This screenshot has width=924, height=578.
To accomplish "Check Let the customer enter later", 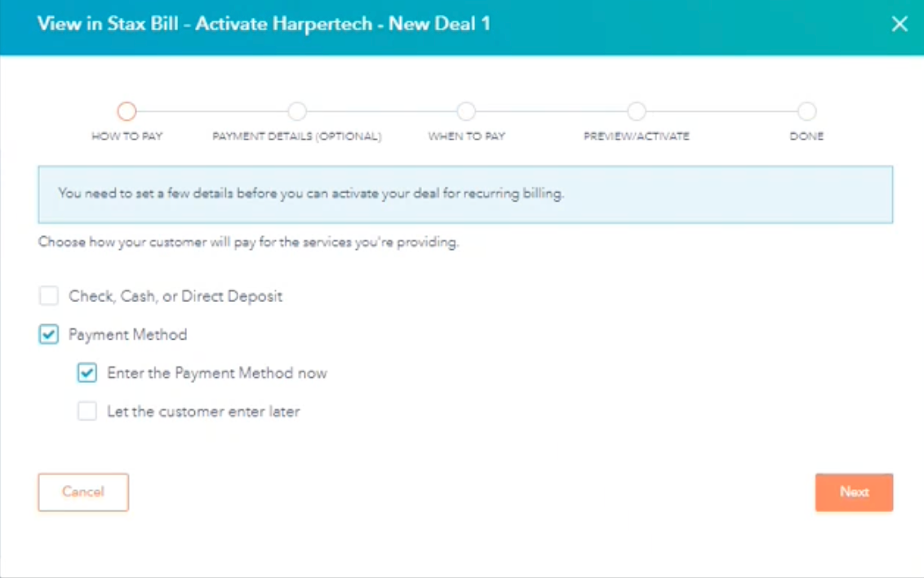I will [x=87, y=411].
